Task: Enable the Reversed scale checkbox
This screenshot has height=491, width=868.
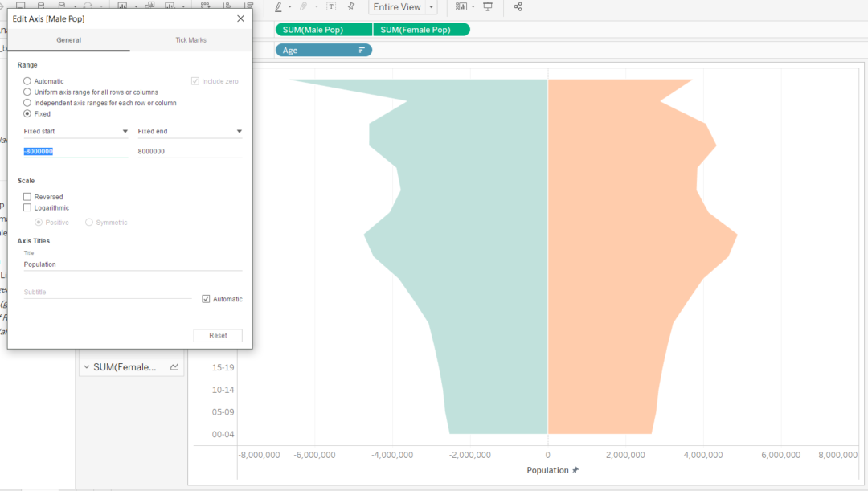Action: 27,196
